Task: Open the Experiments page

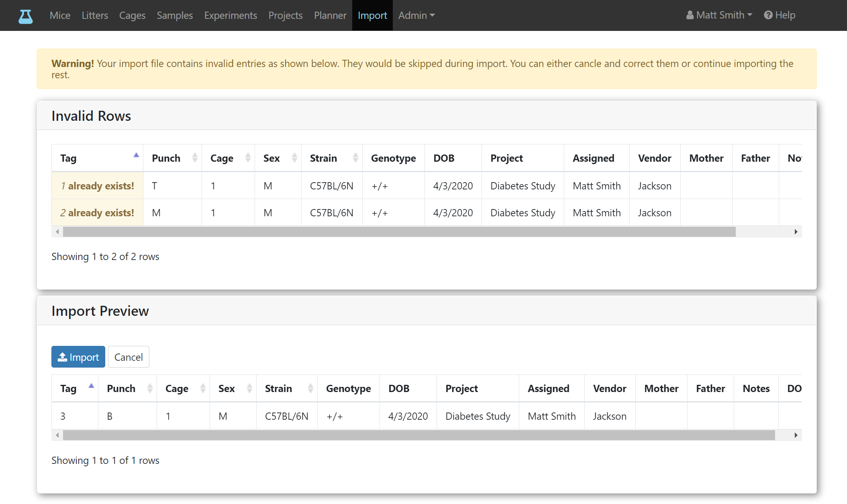Action: pyautogui.click(x=231, y=15)
